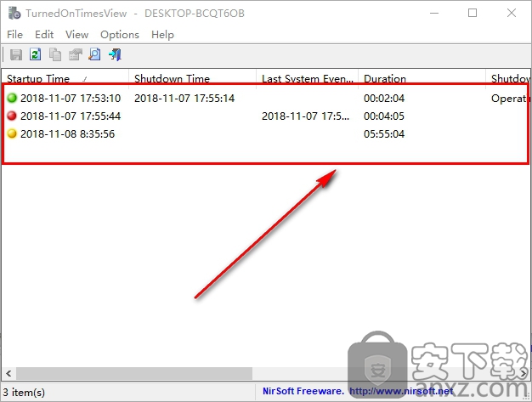Viewport: 532px width, 402px height.
Task: Open the Properties toolbar icon
Action: [76, 54]
